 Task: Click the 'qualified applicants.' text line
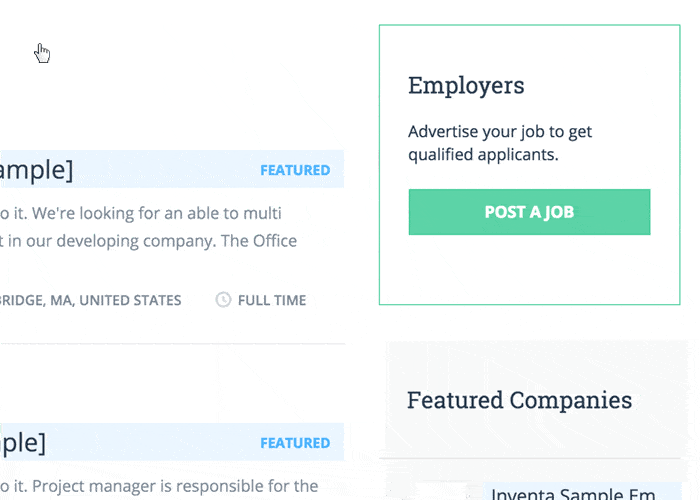pyautogui.click(x=483, y=155)
